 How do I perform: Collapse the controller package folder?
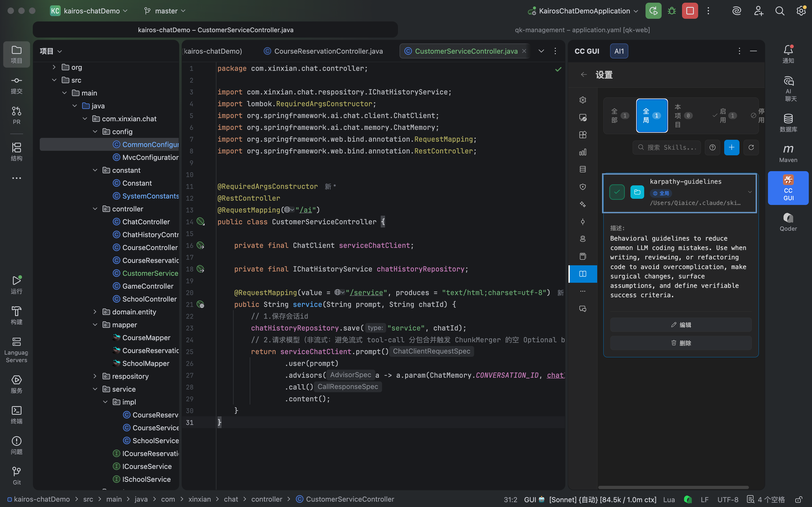click(x=95, y=209)
